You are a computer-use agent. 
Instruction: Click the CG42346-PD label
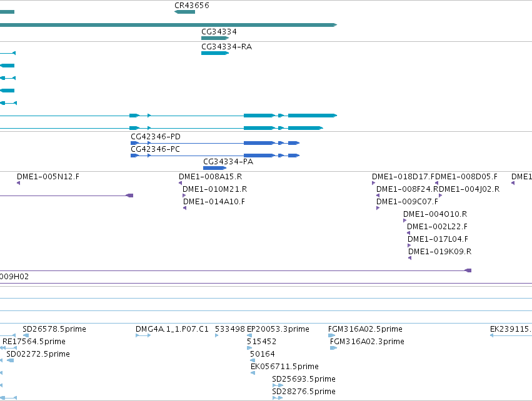[156, 137]
